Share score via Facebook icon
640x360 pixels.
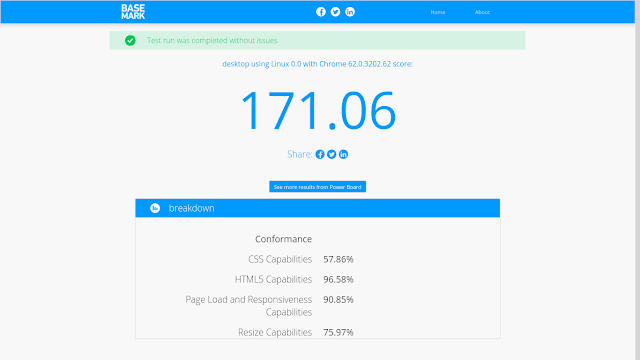point(320,154)
